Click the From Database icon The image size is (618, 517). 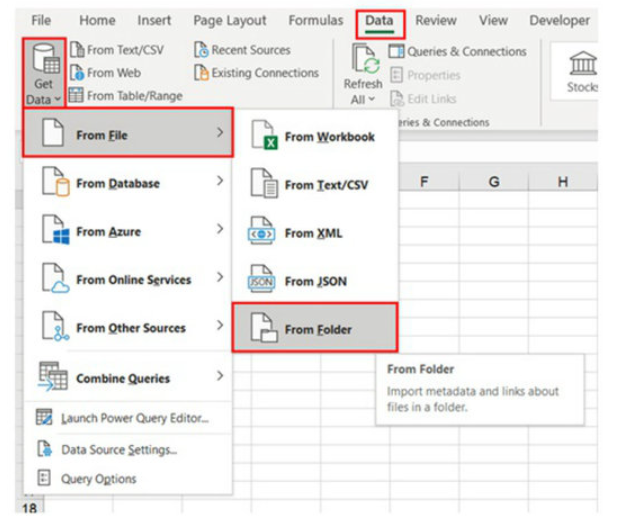(56, 181)
